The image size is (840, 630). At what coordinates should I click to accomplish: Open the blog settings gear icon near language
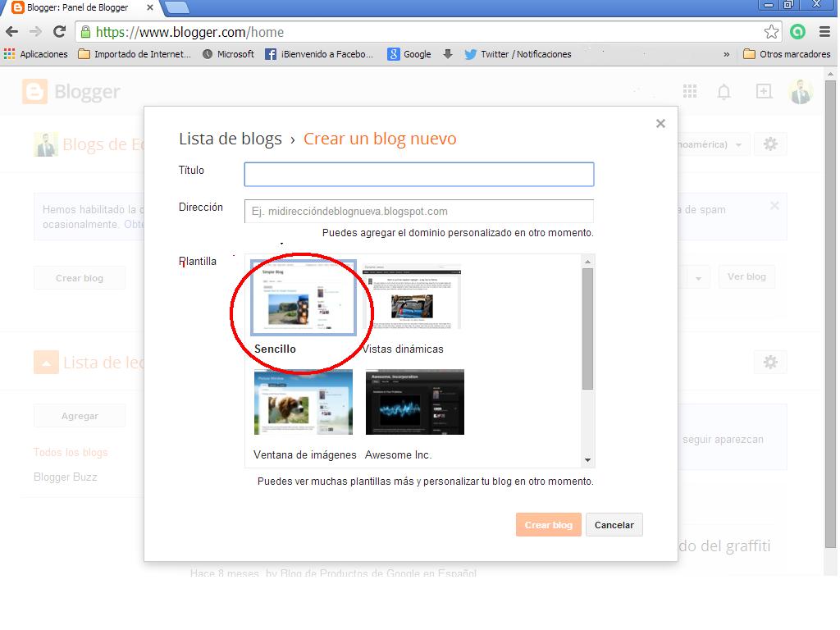pyautogui.click(x=770, y=144)
